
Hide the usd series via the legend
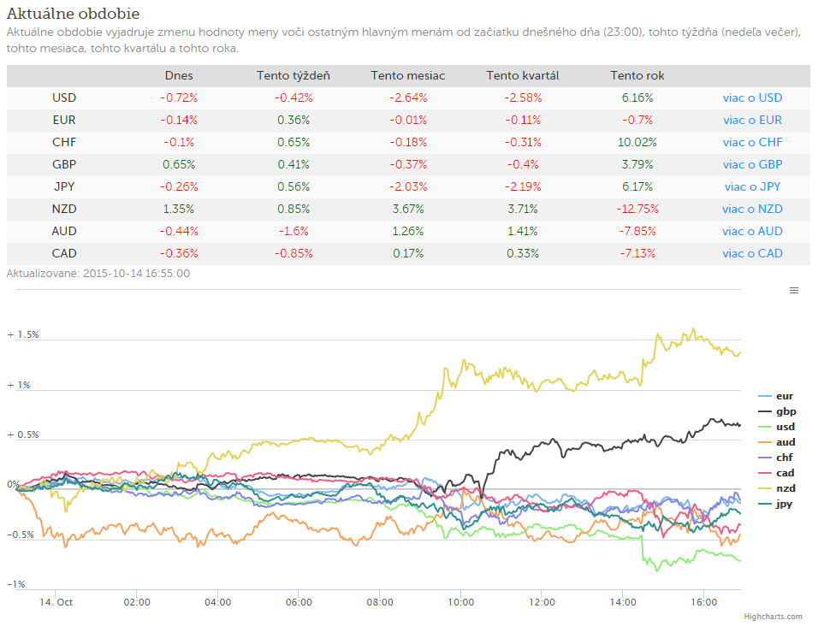[777, 427]
